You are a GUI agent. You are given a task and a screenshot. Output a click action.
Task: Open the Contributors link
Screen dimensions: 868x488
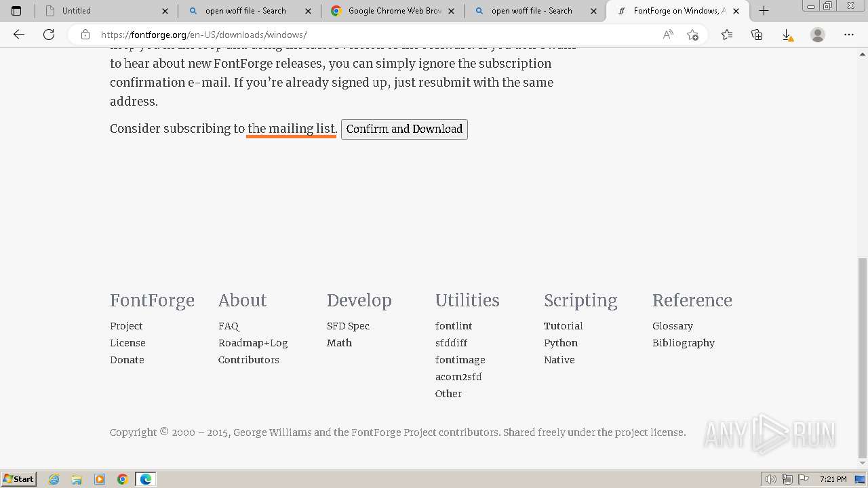pyautogui.click(x=249, y=360)
